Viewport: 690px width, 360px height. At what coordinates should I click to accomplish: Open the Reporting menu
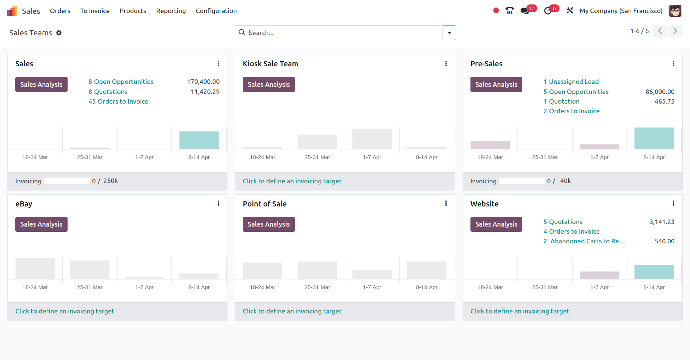coord(171,11)
